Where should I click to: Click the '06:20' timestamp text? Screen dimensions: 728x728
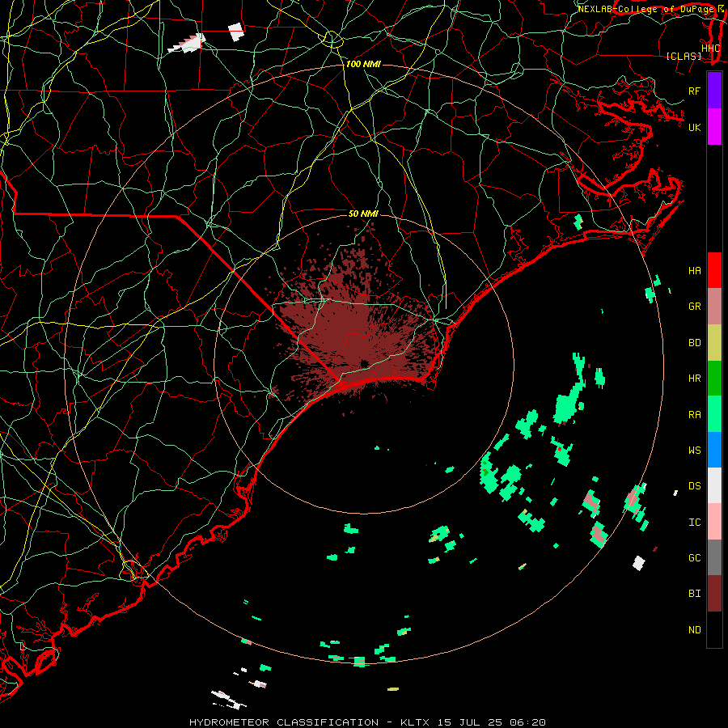tap(527, 722)
